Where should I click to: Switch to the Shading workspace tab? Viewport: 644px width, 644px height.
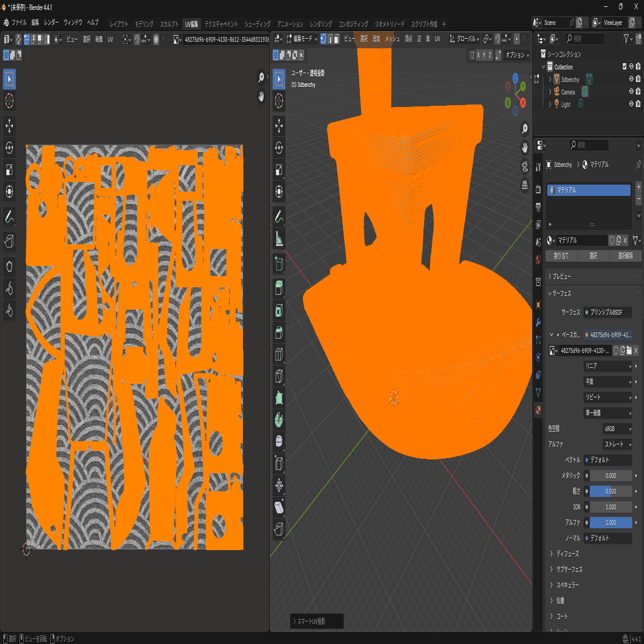pos(257,24)
